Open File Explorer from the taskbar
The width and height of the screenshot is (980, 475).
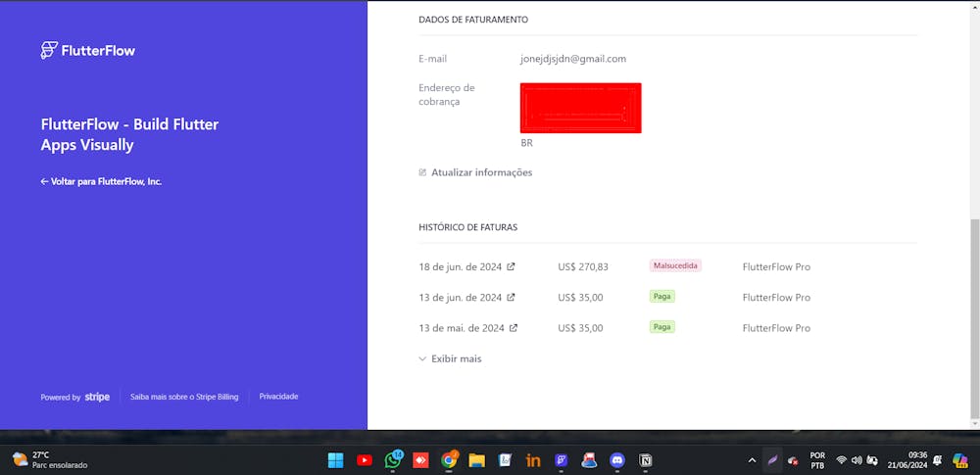(477, 460)
